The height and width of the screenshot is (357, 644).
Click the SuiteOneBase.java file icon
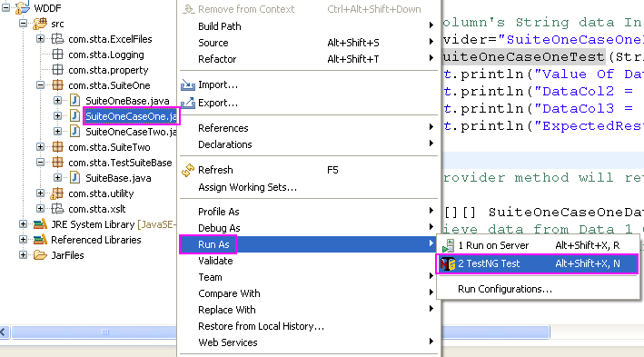(x=74, y=101)
